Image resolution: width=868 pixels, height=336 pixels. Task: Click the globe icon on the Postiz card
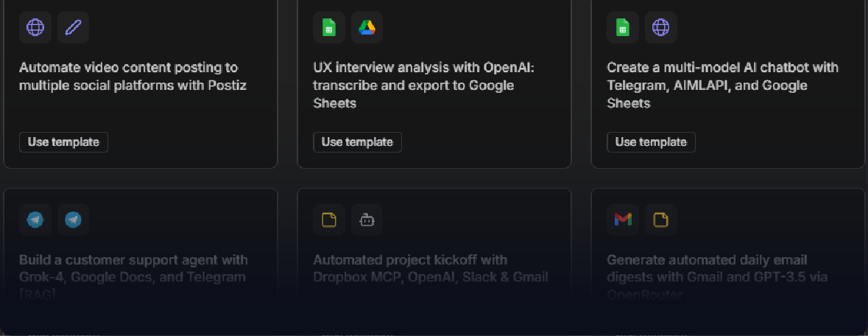point(35,28)
